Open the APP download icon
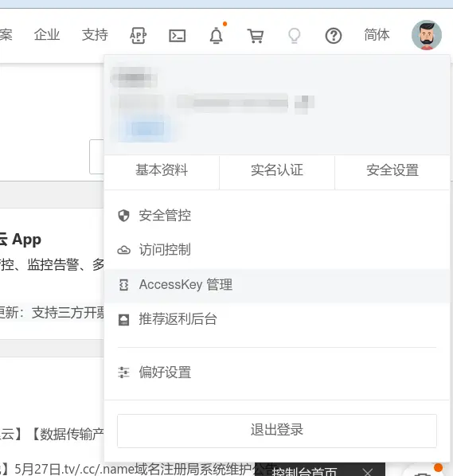Image resolution: width=453 pixels, height=476 pixels. pyautogui.click(x=139, y=36)
